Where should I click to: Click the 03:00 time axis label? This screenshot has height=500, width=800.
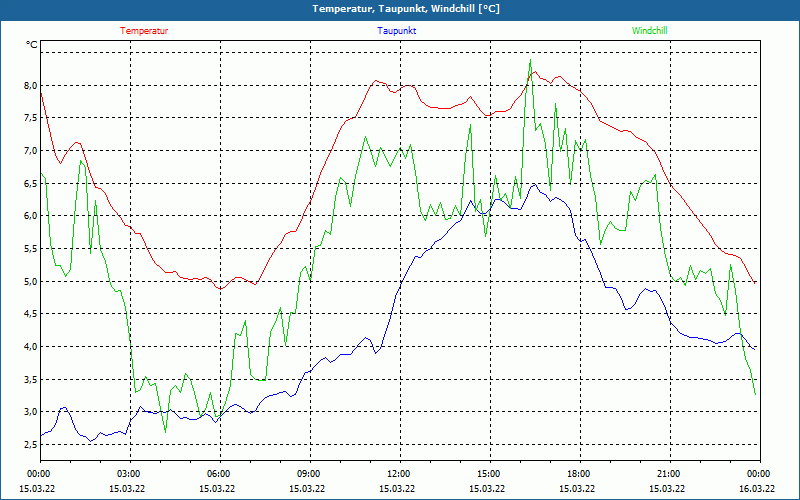(x=131, y=474)
